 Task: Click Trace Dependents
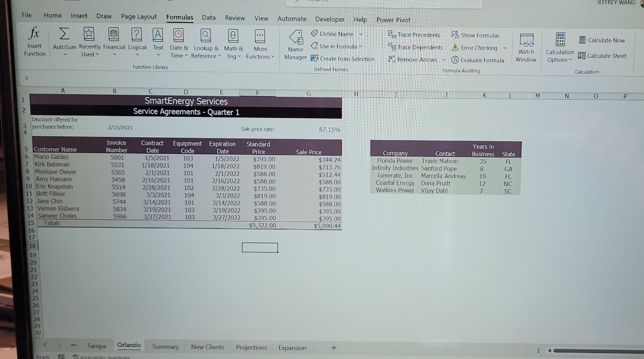coord(416,47)
